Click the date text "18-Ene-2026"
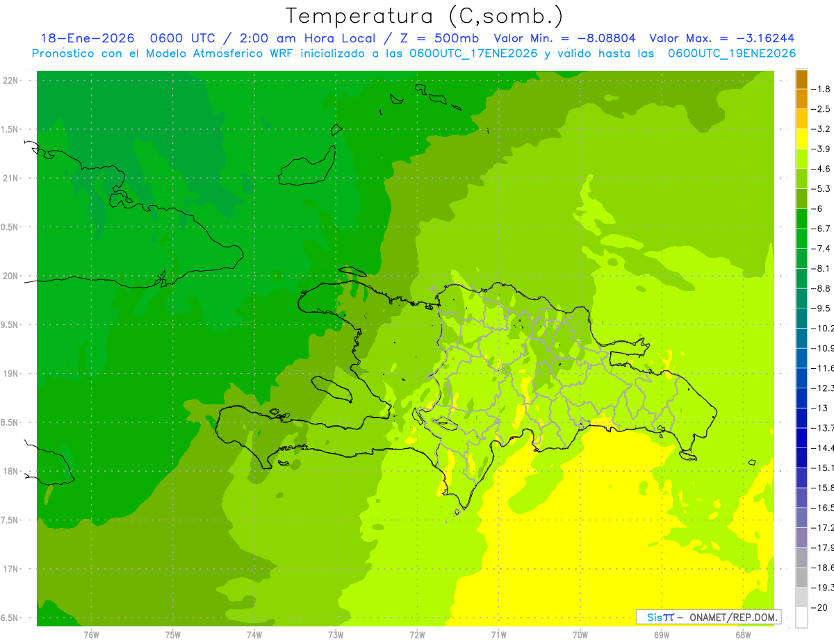The height and width of the screenshot is (644, 834). click(x=88, y=38)
